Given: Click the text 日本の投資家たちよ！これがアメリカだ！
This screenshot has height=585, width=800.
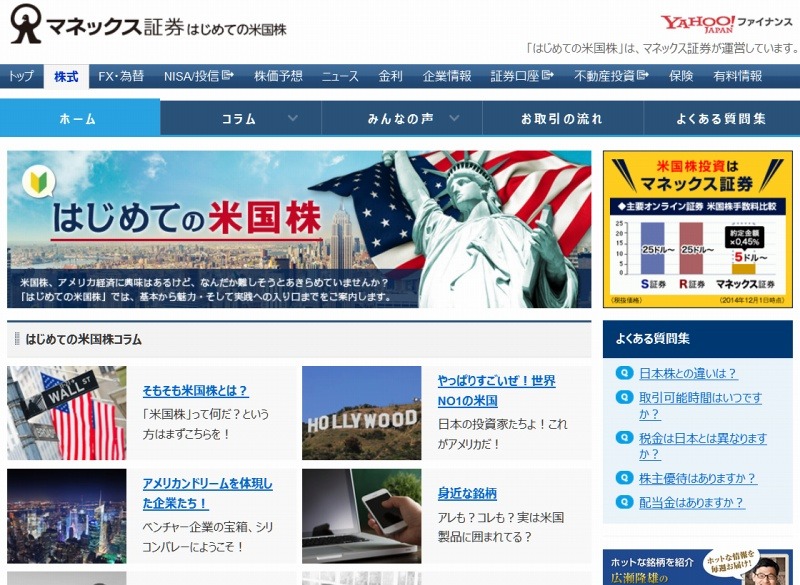Looking at the screenshot, I should 502,434.
